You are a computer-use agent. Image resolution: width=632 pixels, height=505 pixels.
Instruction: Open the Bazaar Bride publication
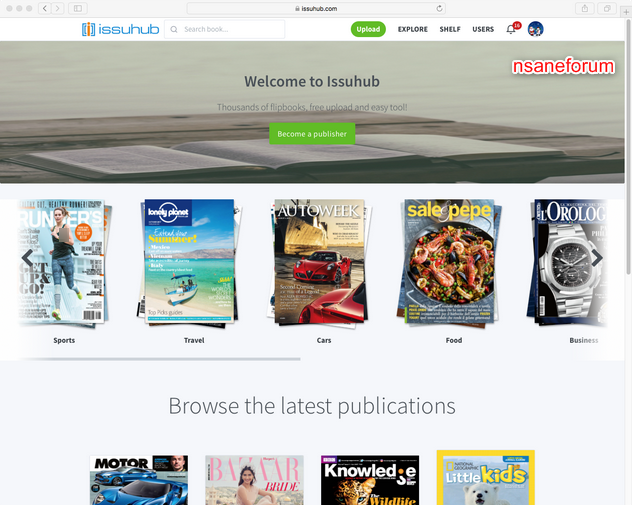pyautogui.click(x=254, y=480)
